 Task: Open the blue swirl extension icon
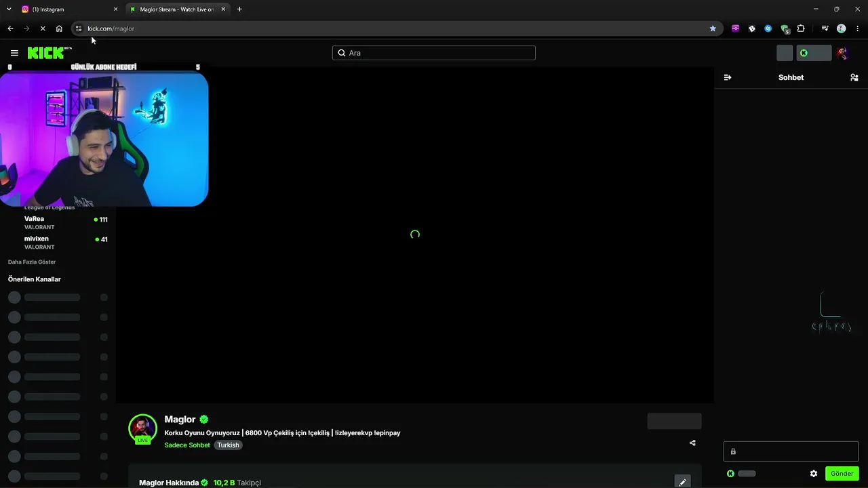coord(768,28)
